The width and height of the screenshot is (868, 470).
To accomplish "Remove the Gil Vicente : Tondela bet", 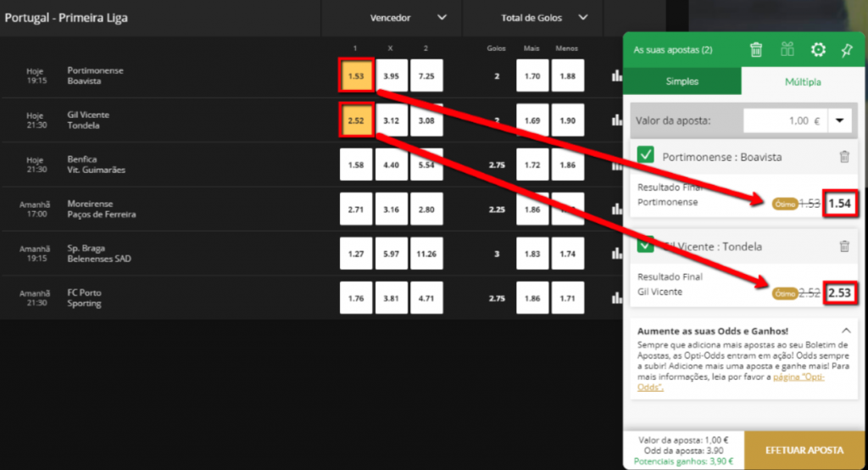I will click(x=843, y=246).
